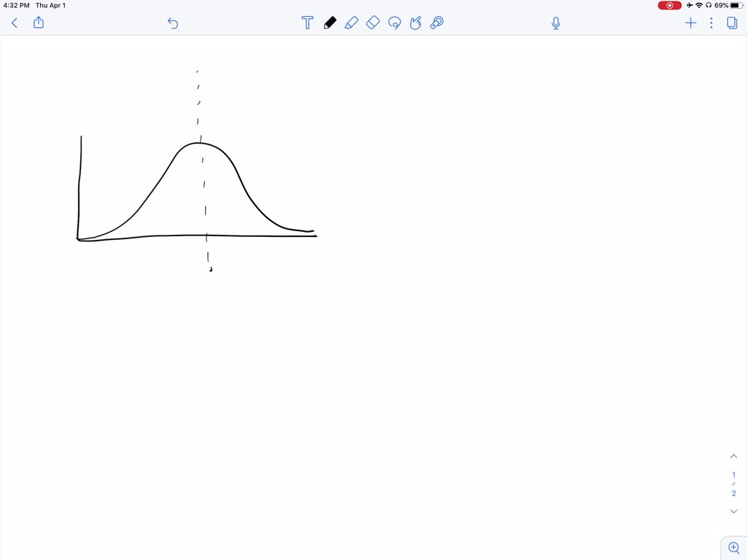The height and width of the screenshot is (560, 747).
Task: Select the text tool
Action: point(307,23)
